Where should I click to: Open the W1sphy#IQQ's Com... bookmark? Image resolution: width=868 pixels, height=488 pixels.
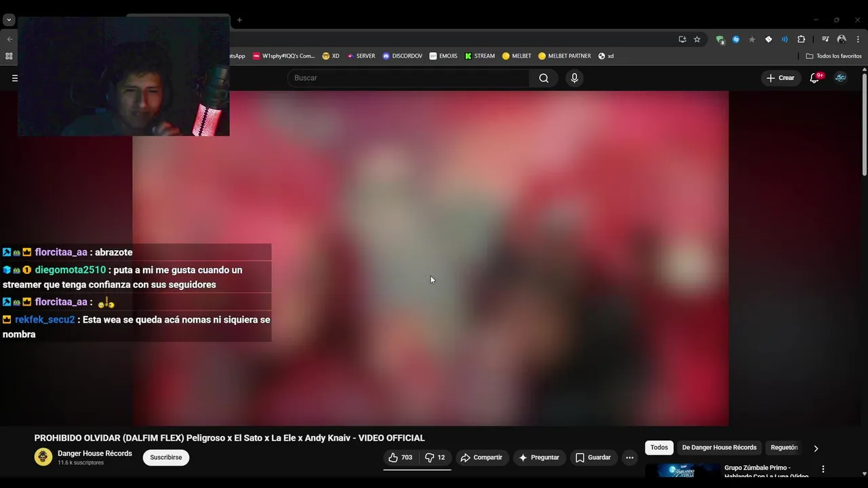tap(283, 56)
